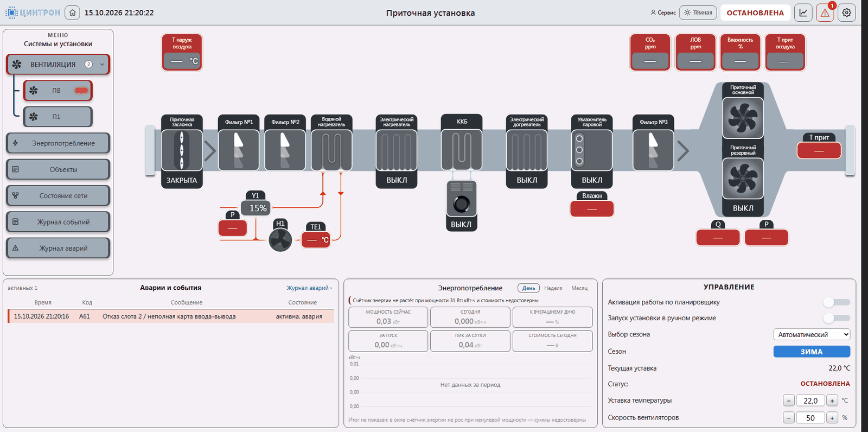
Task: Click the Приточный резервный fan icon
Action: click(743, 178)
